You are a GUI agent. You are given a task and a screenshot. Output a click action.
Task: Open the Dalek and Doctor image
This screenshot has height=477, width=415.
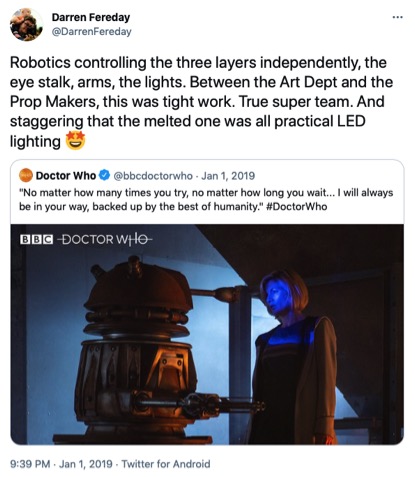click(x=207, y=334)
